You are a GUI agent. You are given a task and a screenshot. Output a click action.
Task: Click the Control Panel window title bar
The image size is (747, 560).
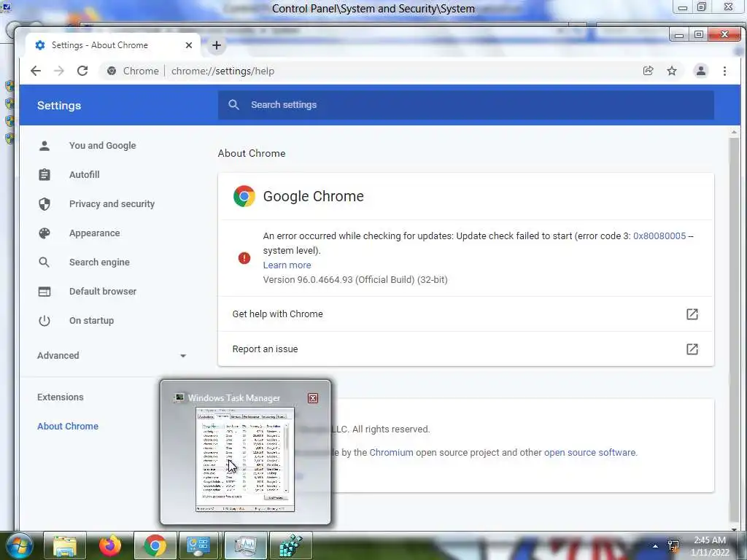pyautogui.click(x=373, y=9)
